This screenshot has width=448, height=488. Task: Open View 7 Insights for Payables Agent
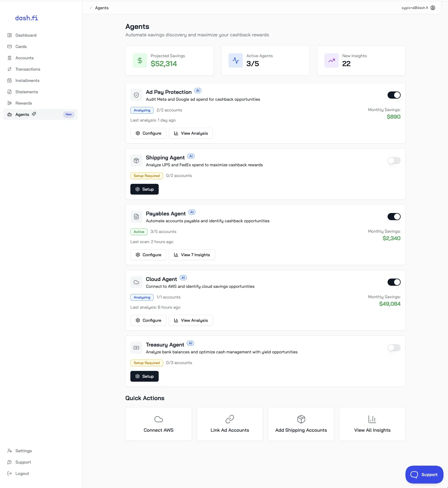click(192, 255)
